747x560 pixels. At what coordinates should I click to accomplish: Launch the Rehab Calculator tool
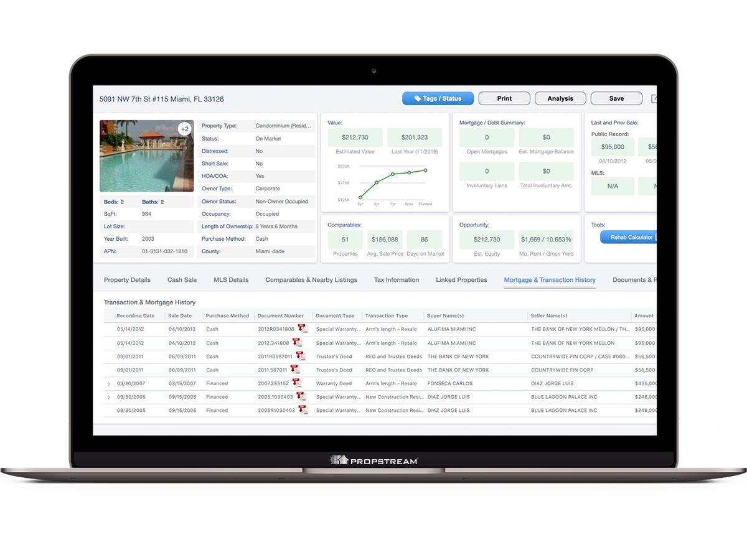tap(629, 237)
